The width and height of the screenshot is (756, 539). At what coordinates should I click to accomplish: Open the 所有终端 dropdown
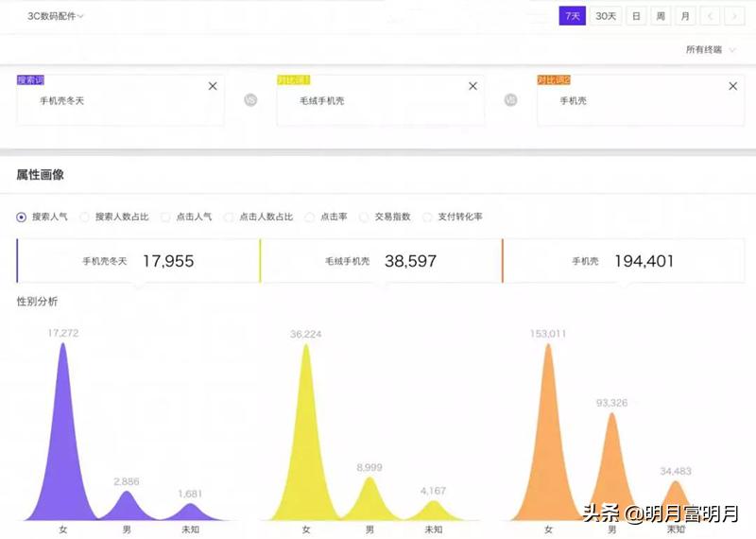click(711, 49)
